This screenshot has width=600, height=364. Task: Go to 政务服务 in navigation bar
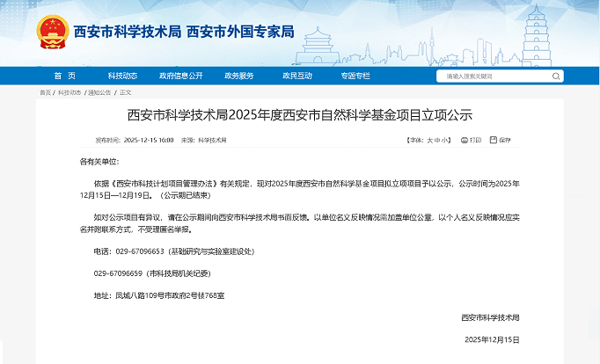click(238, 76)
